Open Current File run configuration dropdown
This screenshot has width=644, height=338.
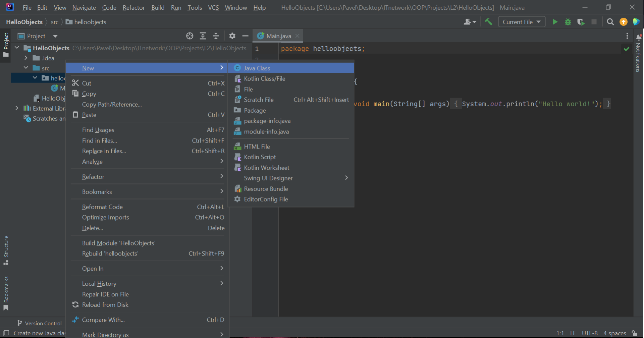click(x=522, y=22)
